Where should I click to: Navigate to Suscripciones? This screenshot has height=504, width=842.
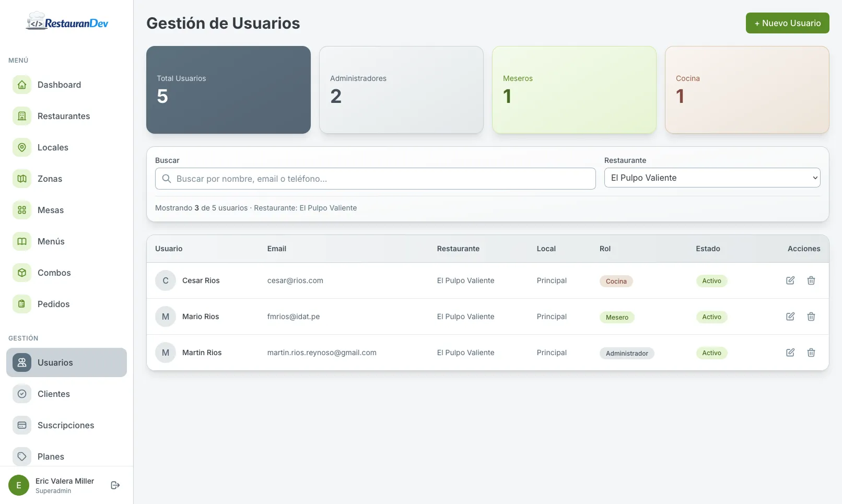tap(66, 425)
